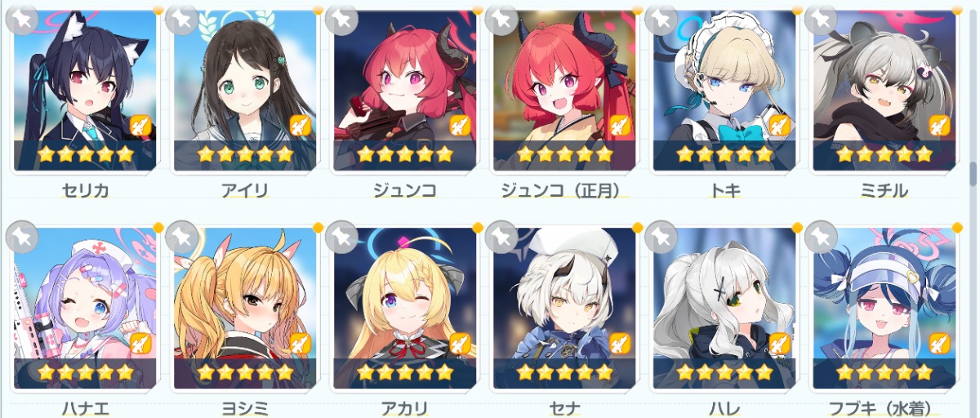The width and height of the screenshot is (980, 418).
Task: Open セリカ's character portrait
Action: click(x=85, y=90)
